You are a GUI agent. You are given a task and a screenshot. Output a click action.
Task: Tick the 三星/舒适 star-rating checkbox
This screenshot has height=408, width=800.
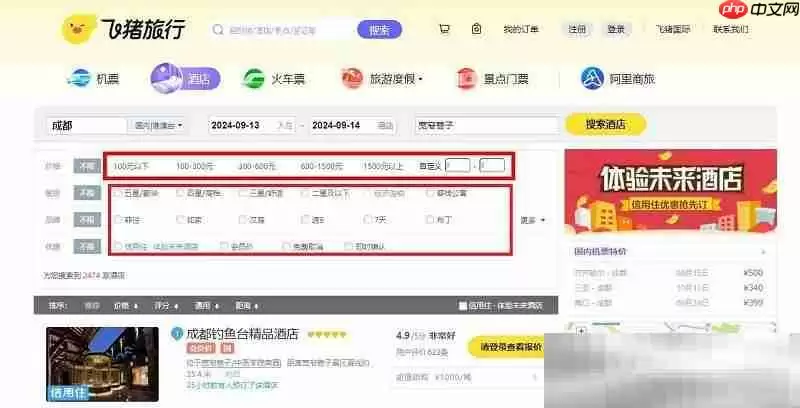point(243,193)
